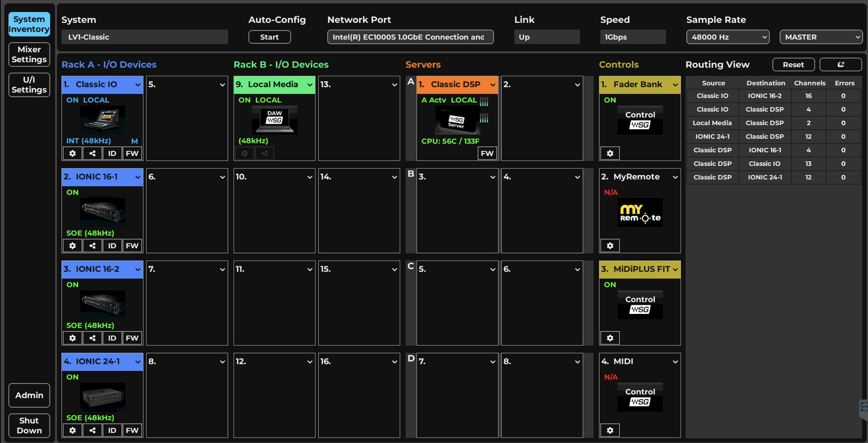Expand the Classic IO slot dropdown
868x443 pixels.
[x=138, y=85]
